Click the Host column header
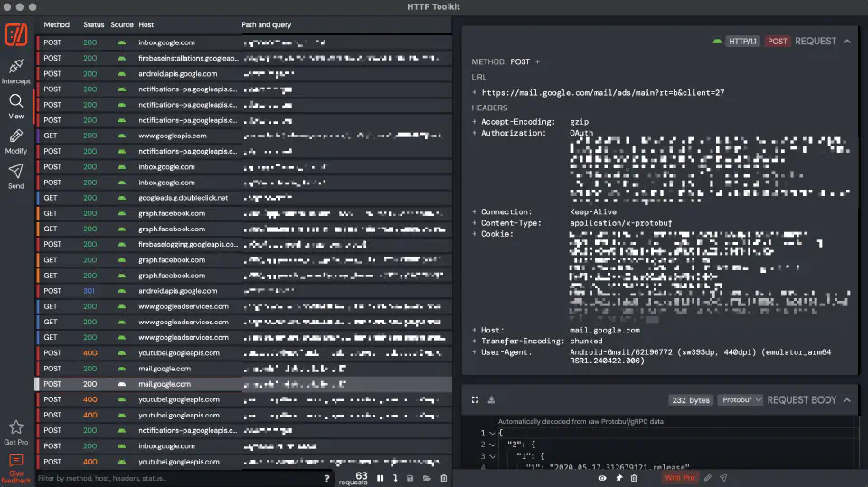This screenshot has width=868, height=487. tap(146, 25)
